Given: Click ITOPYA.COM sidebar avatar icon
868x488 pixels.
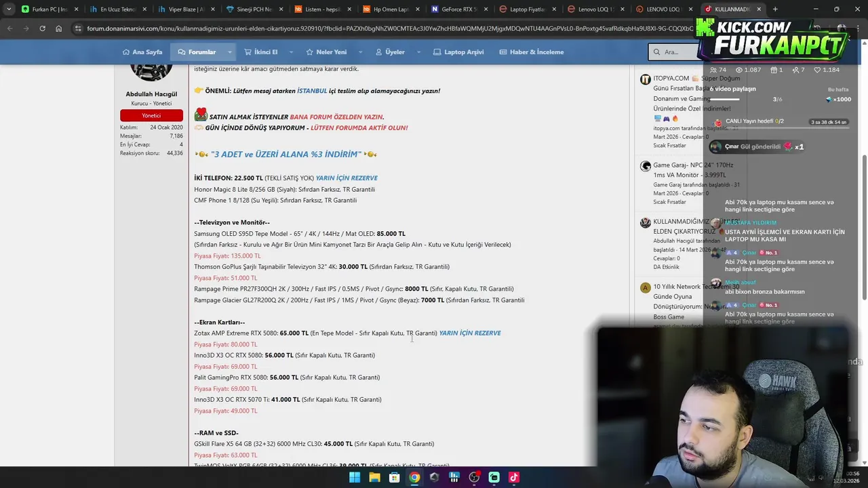Looking at the screenshot, I should click(x=646, y=79).
